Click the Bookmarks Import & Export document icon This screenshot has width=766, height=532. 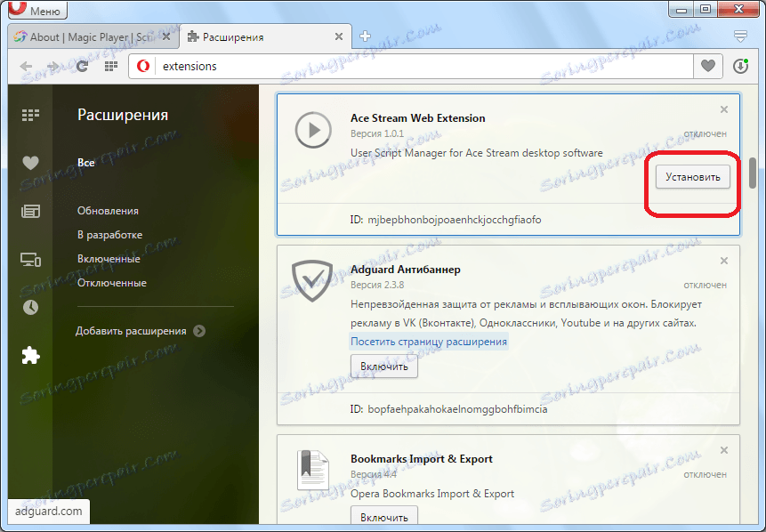(x=313, y=470)
